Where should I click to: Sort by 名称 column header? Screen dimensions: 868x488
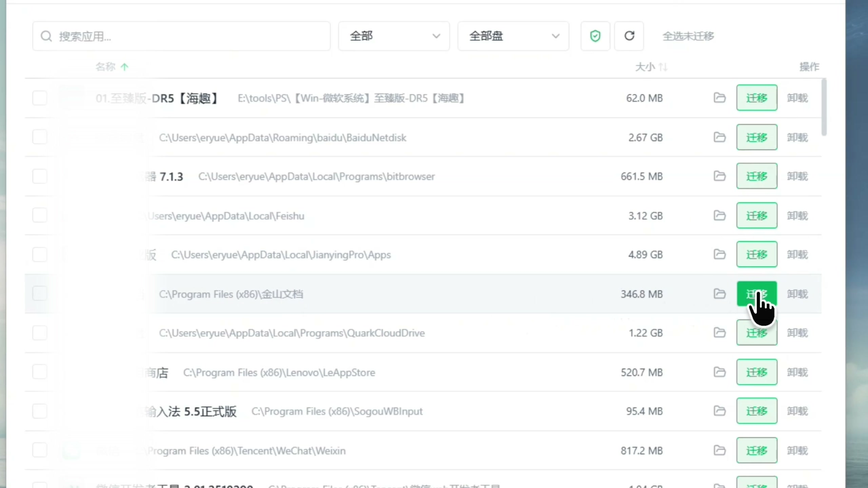112,67
